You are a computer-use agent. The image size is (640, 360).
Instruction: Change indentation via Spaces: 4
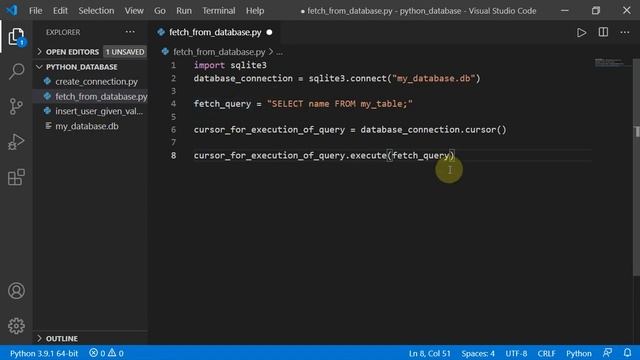[x=478, y=353]
